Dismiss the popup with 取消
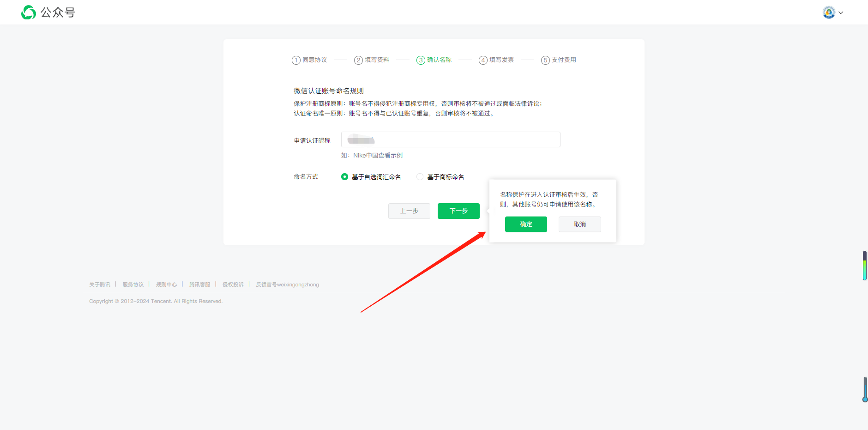Image resolution: width=868 pixels, height=430 pixels. pos(579,224)
